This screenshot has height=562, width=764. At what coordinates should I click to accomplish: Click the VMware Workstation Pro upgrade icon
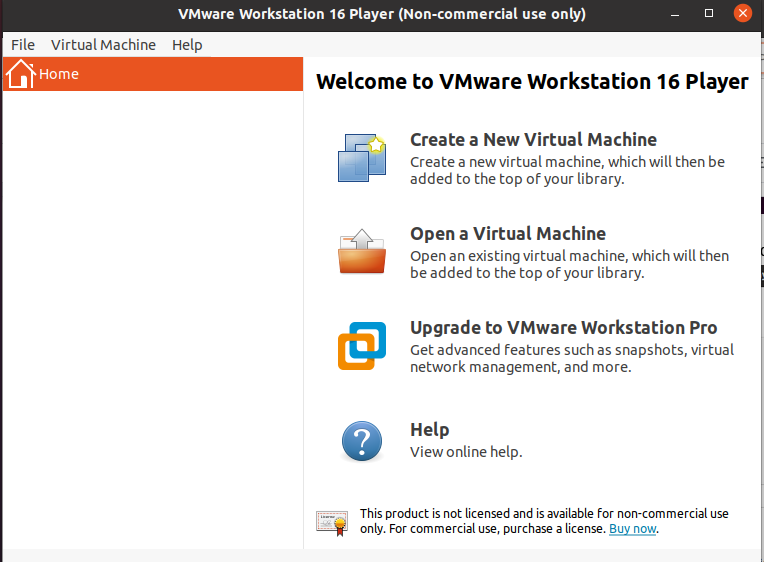pyautogui.click(x=362, y=346)
